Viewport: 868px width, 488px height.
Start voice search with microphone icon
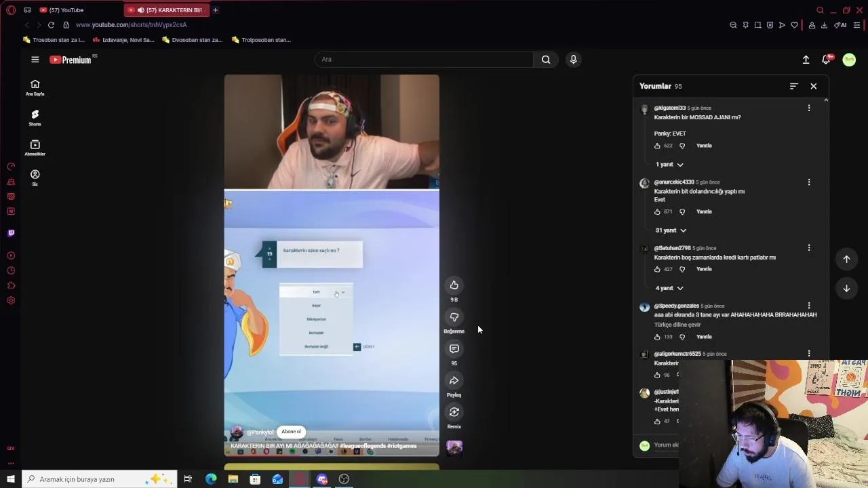(573, 60)
